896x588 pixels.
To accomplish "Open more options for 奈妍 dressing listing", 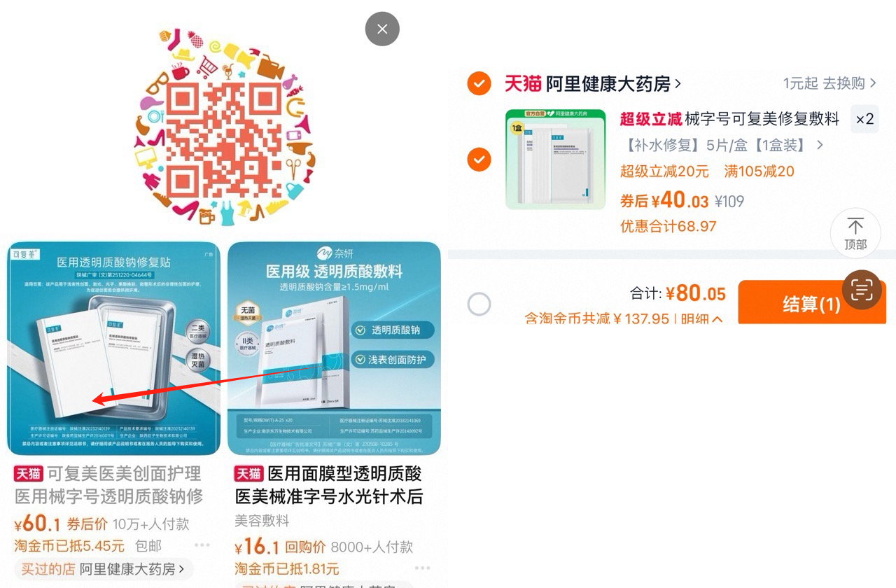I will [422, 568].
